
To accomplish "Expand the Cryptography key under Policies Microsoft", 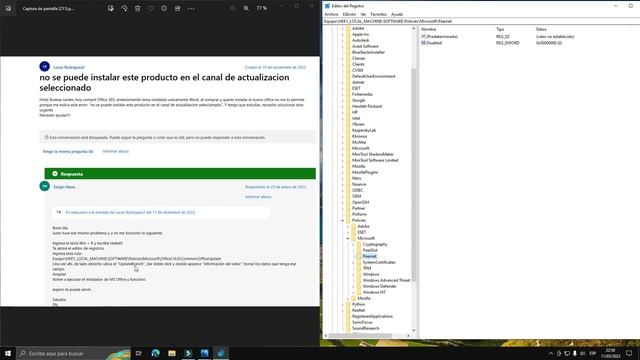I will tap(353, 244).
